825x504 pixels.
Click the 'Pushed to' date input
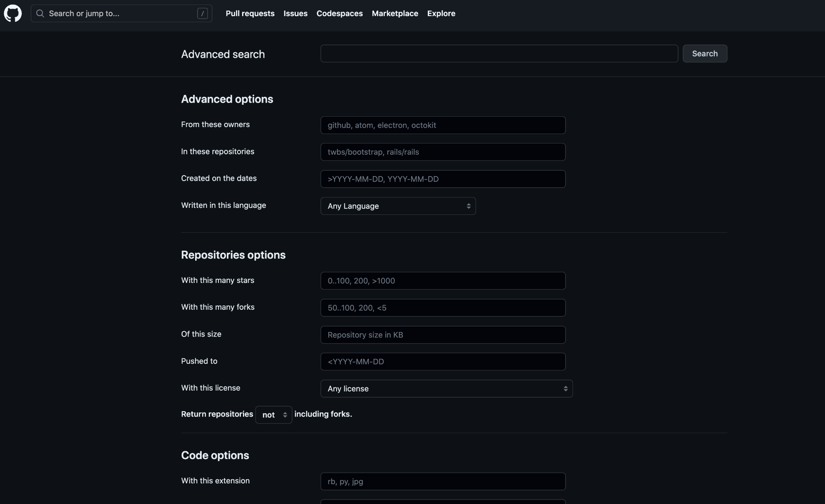pos(443,361)
